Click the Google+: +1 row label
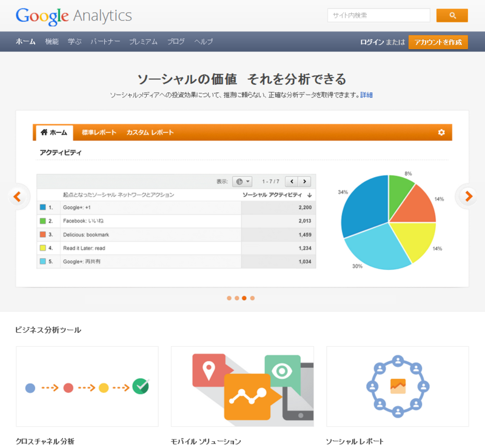The width and height of the screenshot is (485, 448). pos(77,207)
